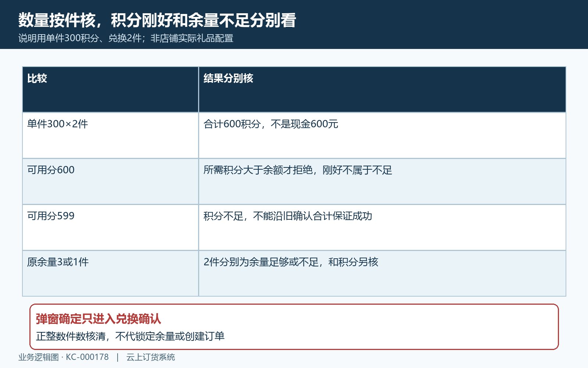Screen dimensions: 588x368
Task: Click the footer text 业务逻辑图 · KC-000178
Action: [64, 357]
